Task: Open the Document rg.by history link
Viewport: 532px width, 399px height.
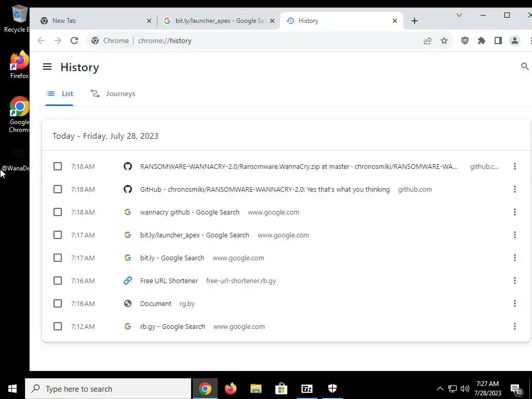Action: 156,303
